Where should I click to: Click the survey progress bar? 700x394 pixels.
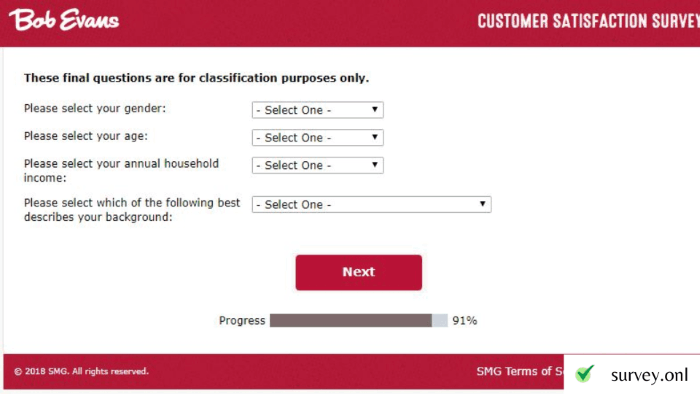pyautogui.click(x=358, y=320)
